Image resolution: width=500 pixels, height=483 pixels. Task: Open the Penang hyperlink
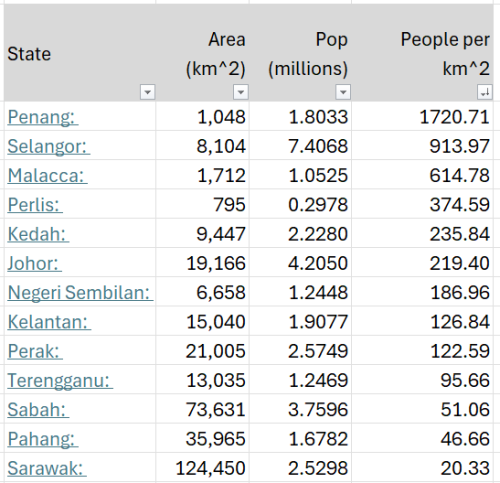pos(43,117)
